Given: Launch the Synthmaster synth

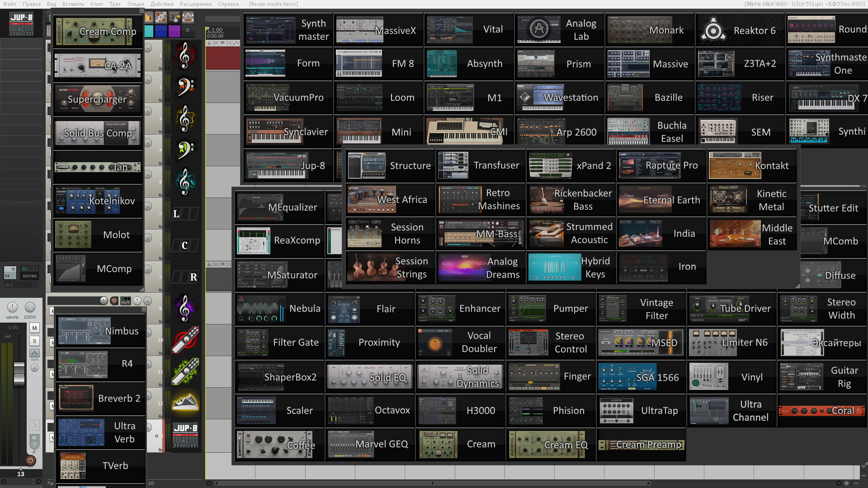Looking at the screenshot, I should (288, 30).
